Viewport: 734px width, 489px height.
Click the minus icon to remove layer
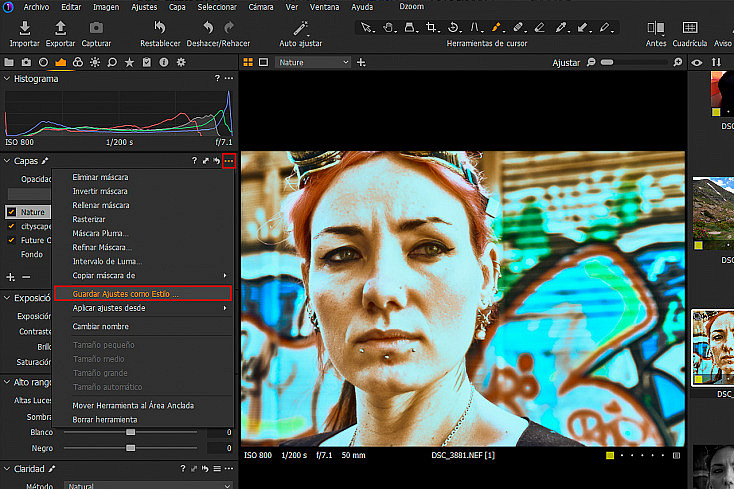click(x=26, y=277)
